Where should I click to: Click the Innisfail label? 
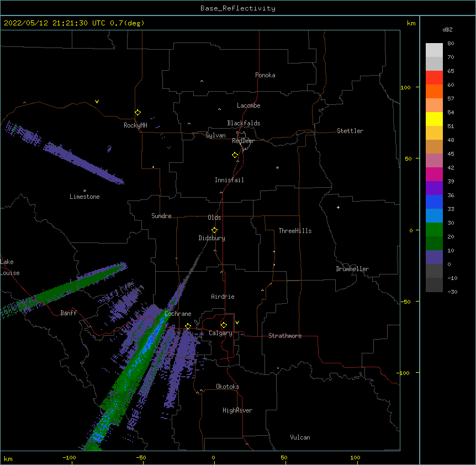click(x=229, y=180)
